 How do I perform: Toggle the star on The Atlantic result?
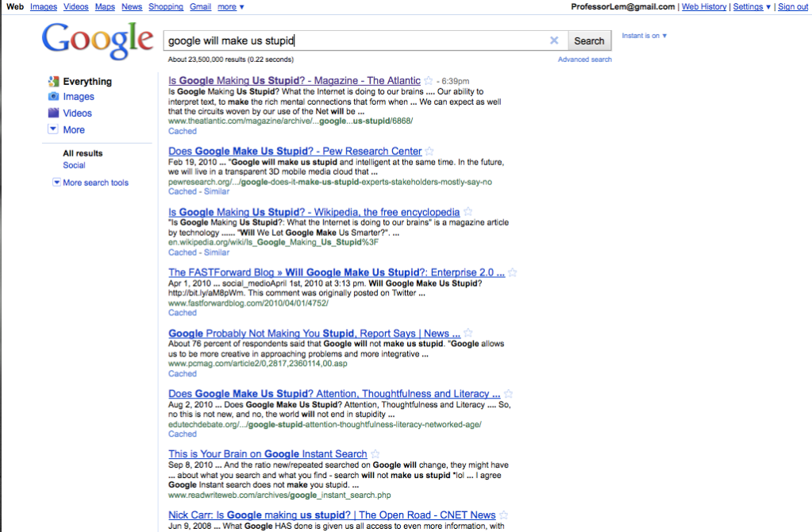point(427,80)
